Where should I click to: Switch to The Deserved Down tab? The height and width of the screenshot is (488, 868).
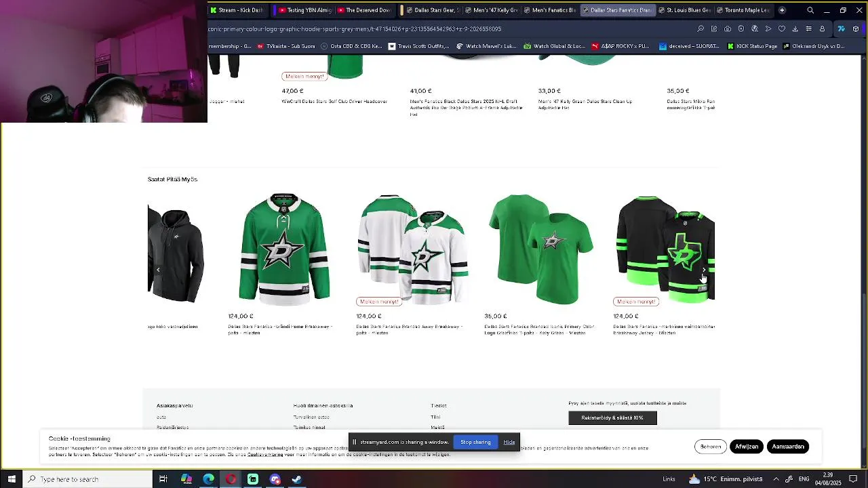coord(363,10)
